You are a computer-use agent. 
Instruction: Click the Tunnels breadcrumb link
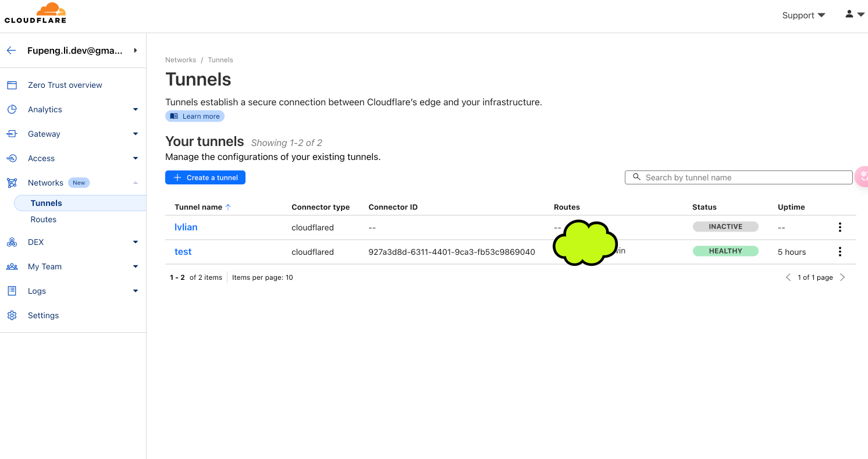(220, 60)
